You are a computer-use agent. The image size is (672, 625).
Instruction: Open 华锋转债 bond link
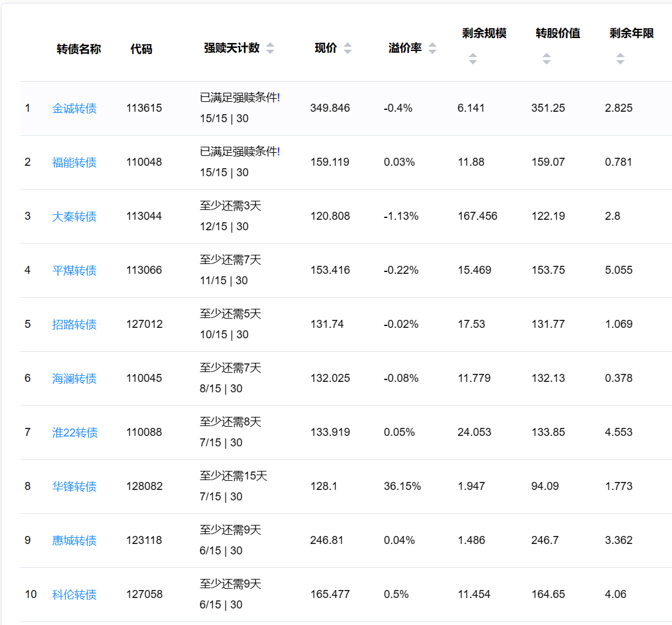(x=74, y=487)
